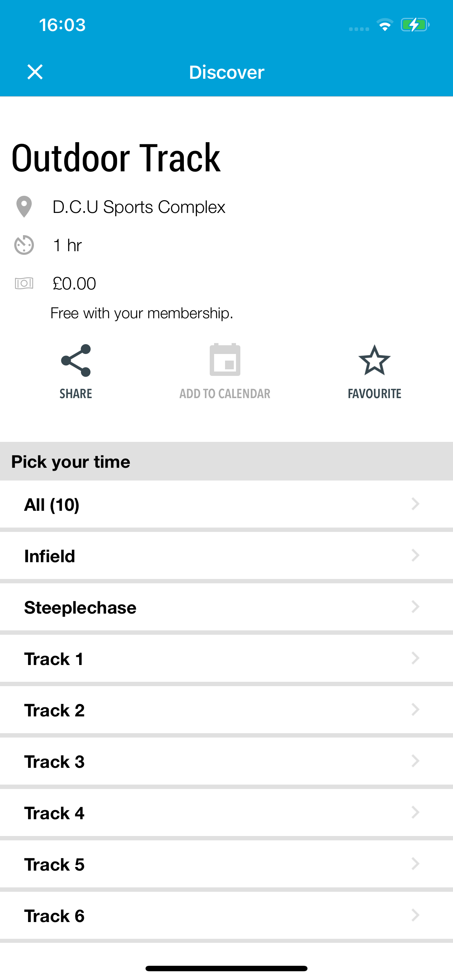Tap the battery charging status icon
Image resolution: width=453 pixels, height=980 pixels.
pyautogui.click(x=415, y=25)
